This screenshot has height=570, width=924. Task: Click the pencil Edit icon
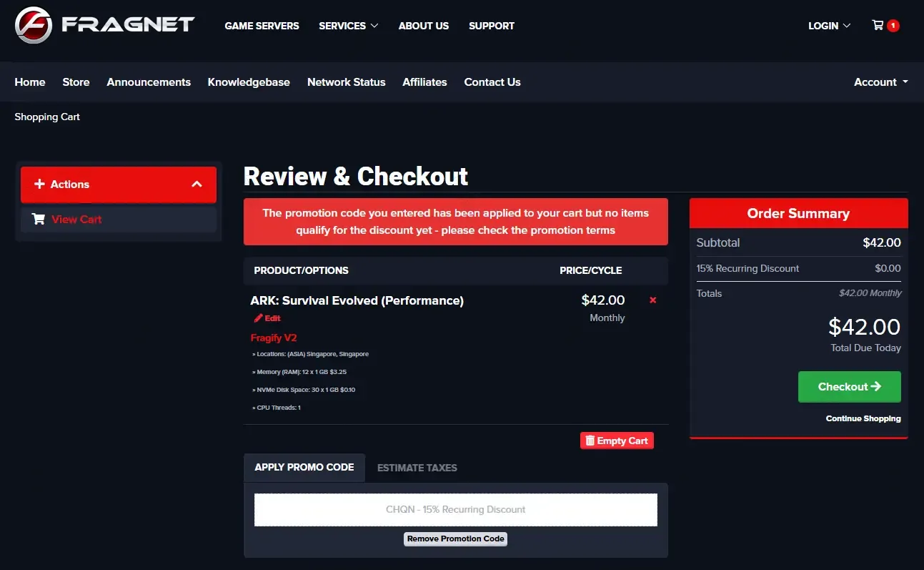coord(258,318)
